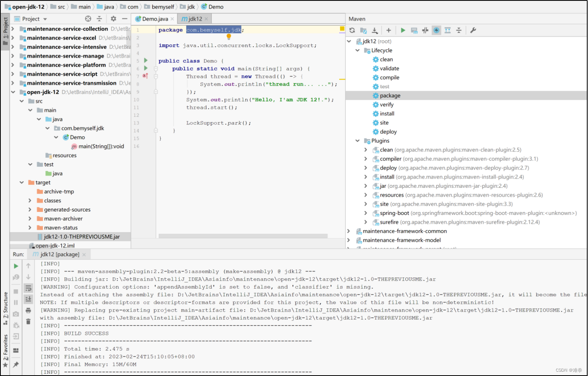Expand spring-boot plugin in Maven
Image resolution: width=588 pixels, height=376 pixels.
[x=366, y=213]
